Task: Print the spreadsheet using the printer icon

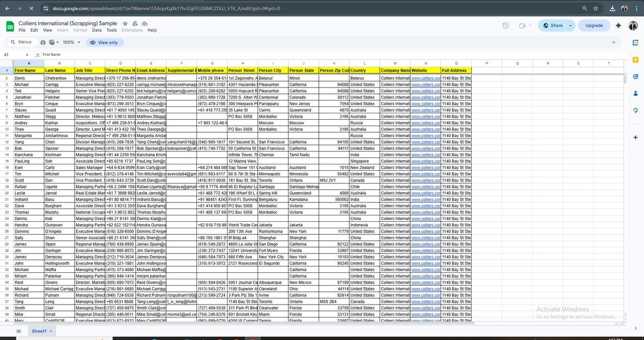Action: coord(43,42)
